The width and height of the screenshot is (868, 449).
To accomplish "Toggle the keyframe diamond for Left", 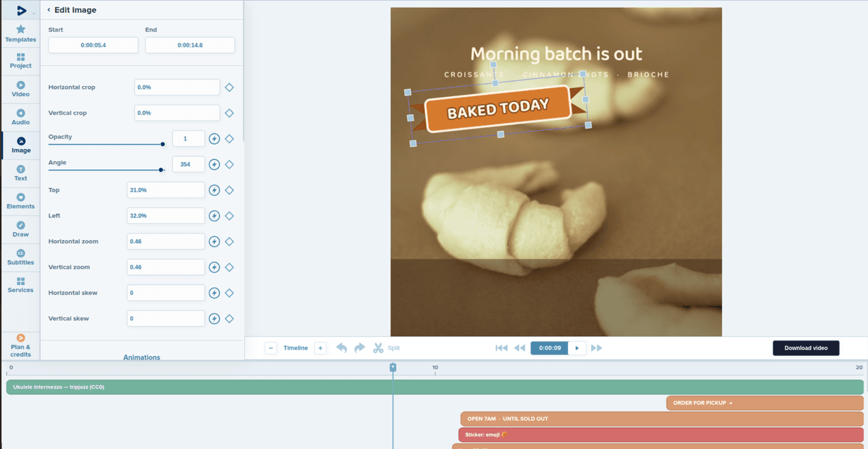I will pos(229,215).
